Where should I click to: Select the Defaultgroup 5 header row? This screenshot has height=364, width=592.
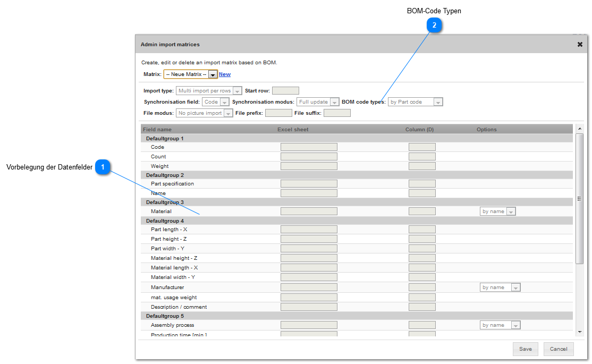click(x=357, y=316)
